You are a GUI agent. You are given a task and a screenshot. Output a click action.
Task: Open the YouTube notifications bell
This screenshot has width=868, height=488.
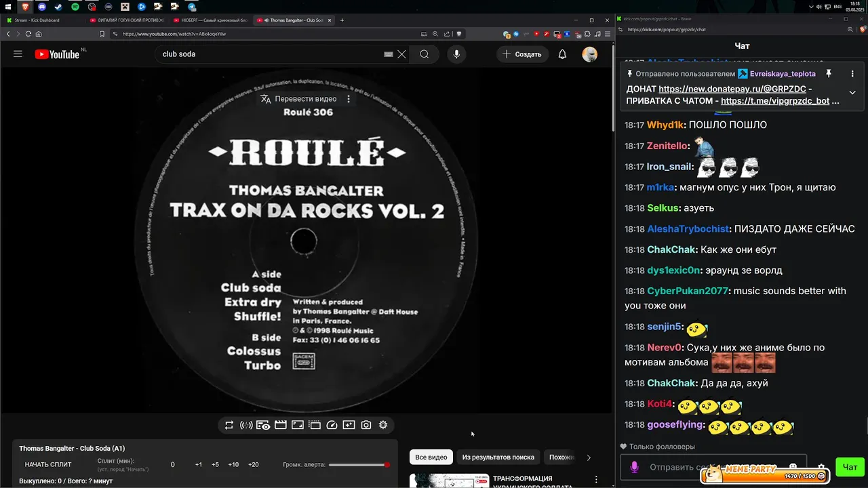tap(562, 54)
